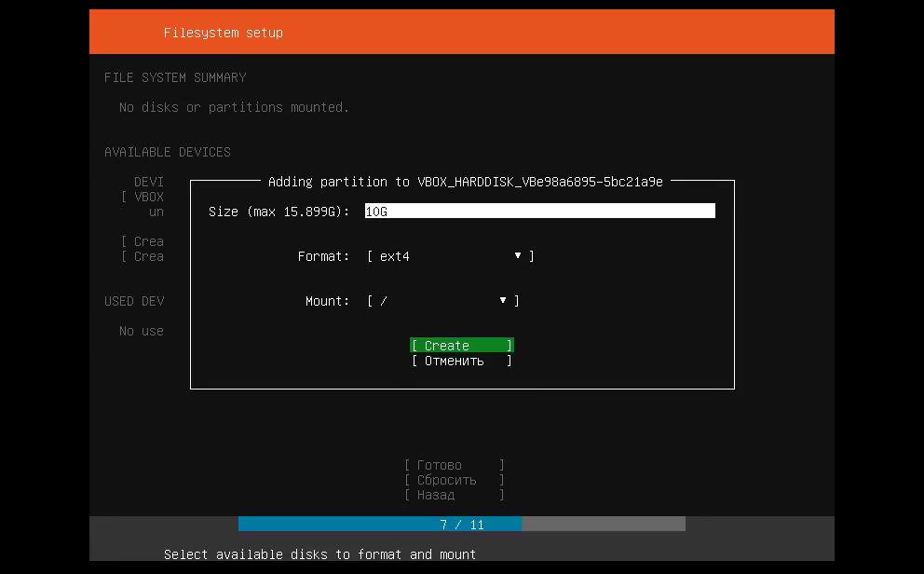Go back with the Назад button
924x574 pixels.
[454, 495]
